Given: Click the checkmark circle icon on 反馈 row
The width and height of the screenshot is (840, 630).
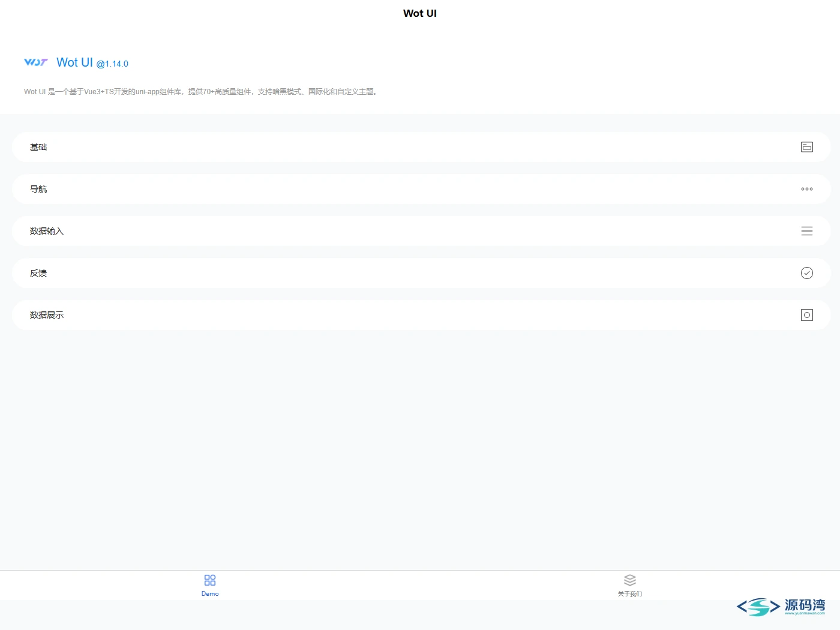Looking at the screenshot, I should pos(807,273).
